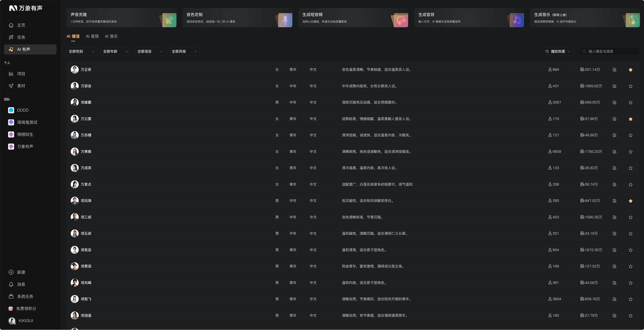Open the 生成短音频 card
Viewport: 644px width, 330px height.
coord(353,18)
